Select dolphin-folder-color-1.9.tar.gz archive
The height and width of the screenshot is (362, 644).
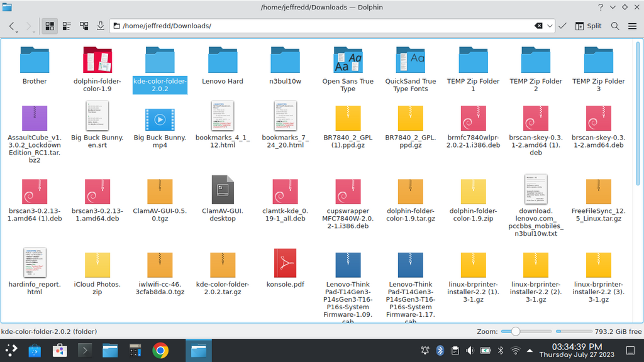coord(410,200)
